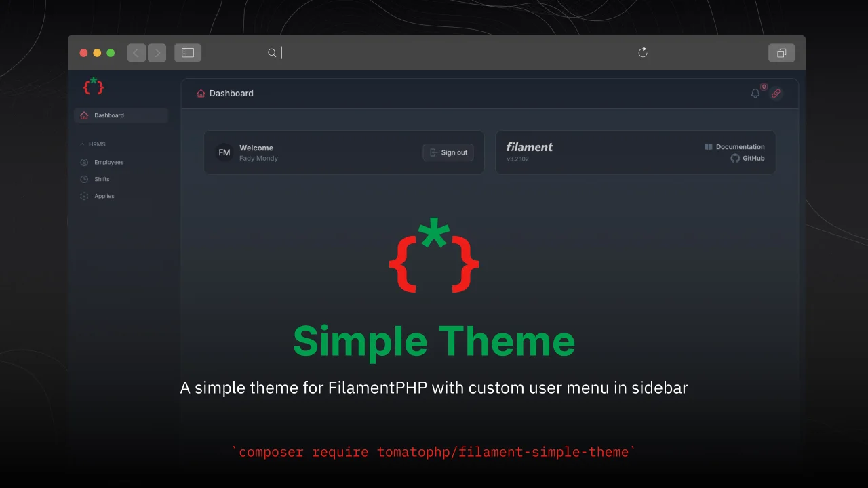The width and height of the screenshot is (868, 488).
Task: Click the GitHub octocat icon
Action: pos(735,158)
